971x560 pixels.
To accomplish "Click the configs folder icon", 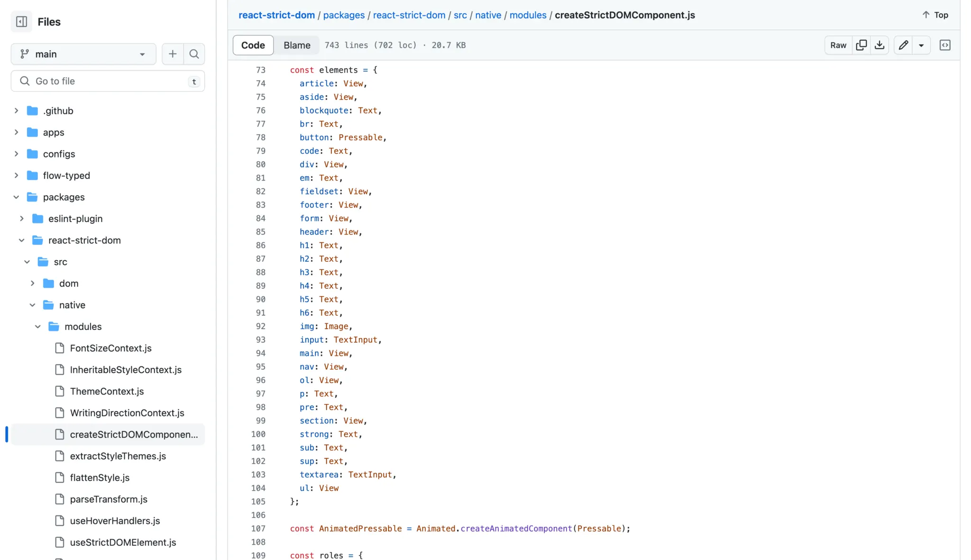I will coord(32,154).
